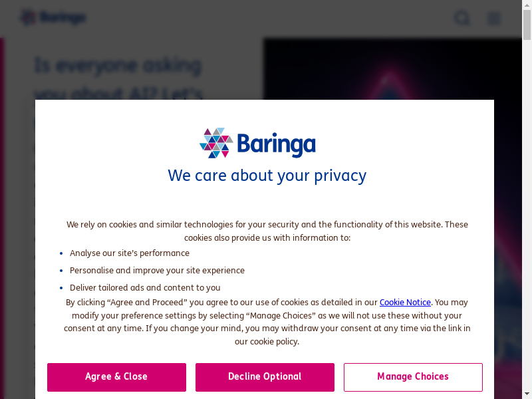Click the "We care about your privacy" heading
Image resolution: width=532 pixels, height=399 pixels.
pos(267,176)
